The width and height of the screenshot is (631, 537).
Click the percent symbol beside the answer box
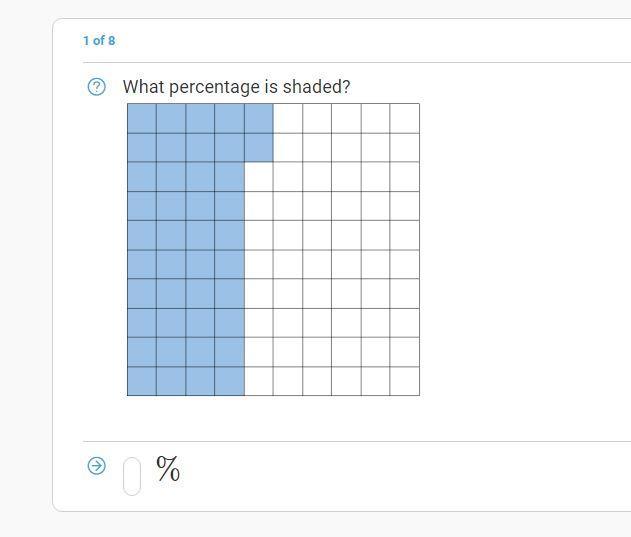(x=168, y=469)
